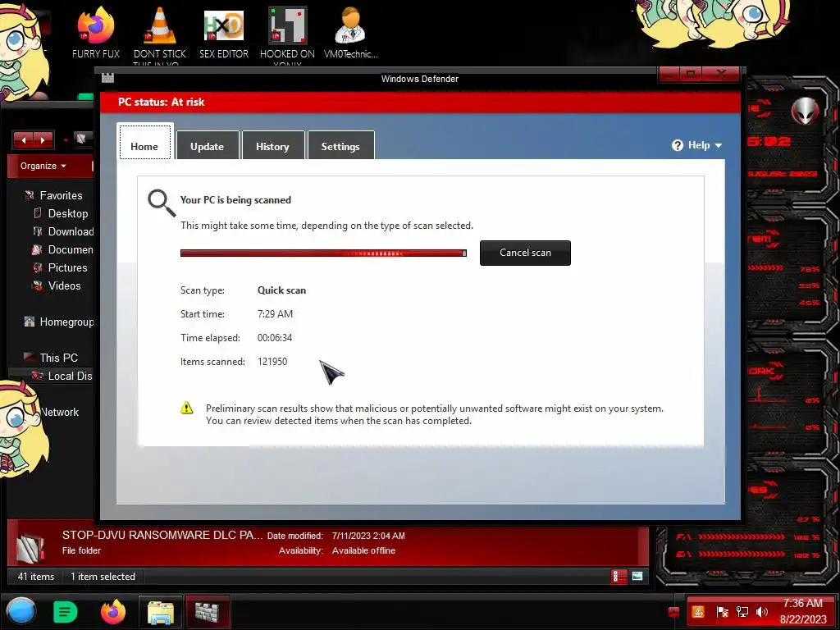This screenshot has height=630, width=840.
Task: Open Firefox from the taskbar
Action: (x=113, y=612)
